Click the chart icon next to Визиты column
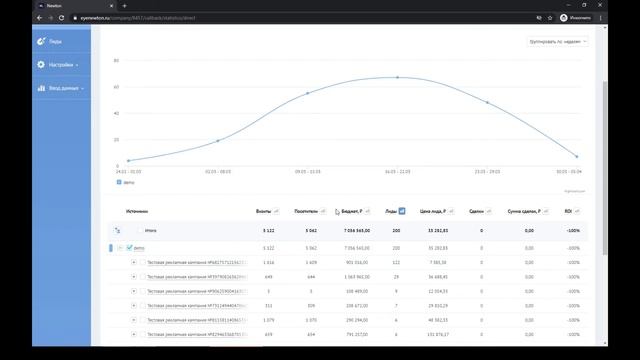Viewport: 640px width, 360px height. [x=276, y=211]
